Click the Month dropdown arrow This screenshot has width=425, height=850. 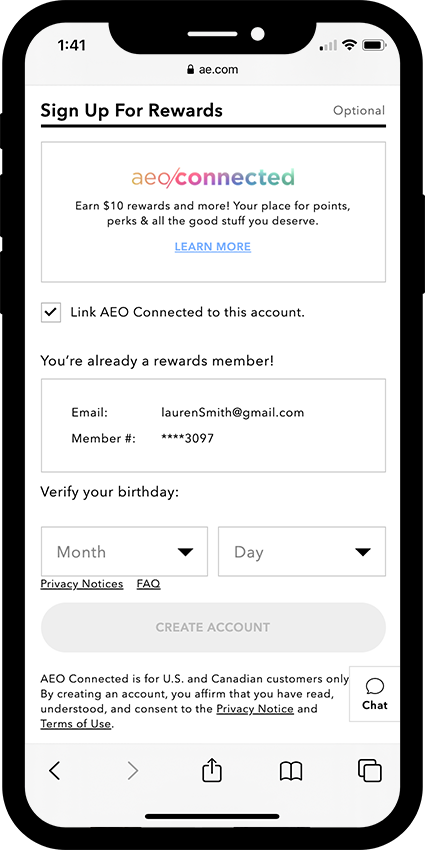[185, 552]
